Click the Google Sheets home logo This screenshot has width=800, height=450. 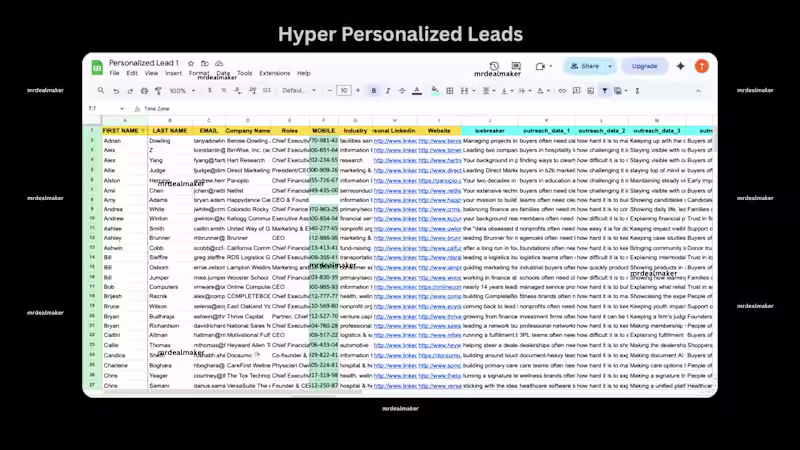click(x=97, y=67)
